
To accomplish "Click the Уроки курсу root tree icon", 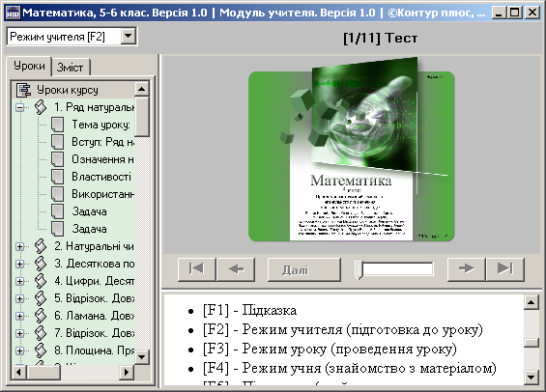I will (x=24, y=90).
